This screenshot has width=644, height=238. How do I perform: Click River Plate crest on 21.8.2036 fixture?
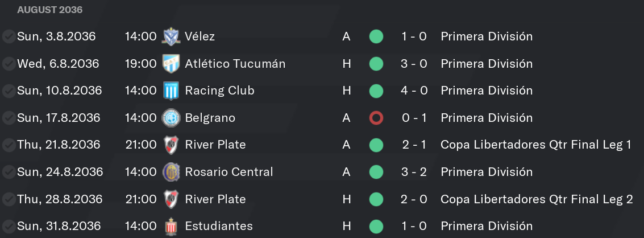point(171,145)
